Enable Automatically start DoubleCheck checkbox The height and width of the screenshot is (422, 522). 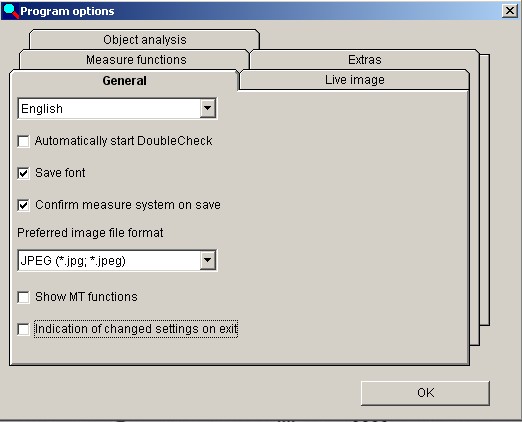24,141
